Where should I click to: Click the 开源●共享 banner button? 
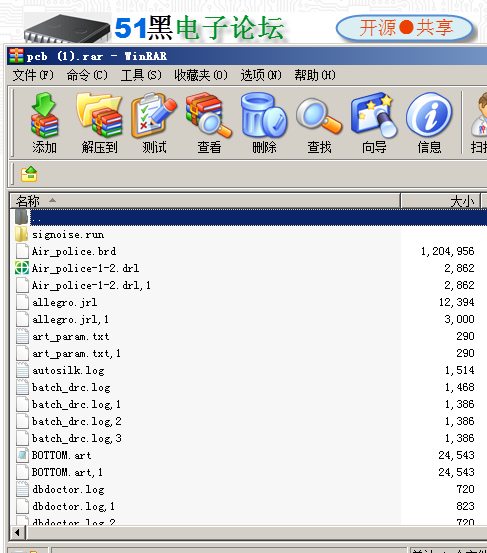tap(404, 28)
